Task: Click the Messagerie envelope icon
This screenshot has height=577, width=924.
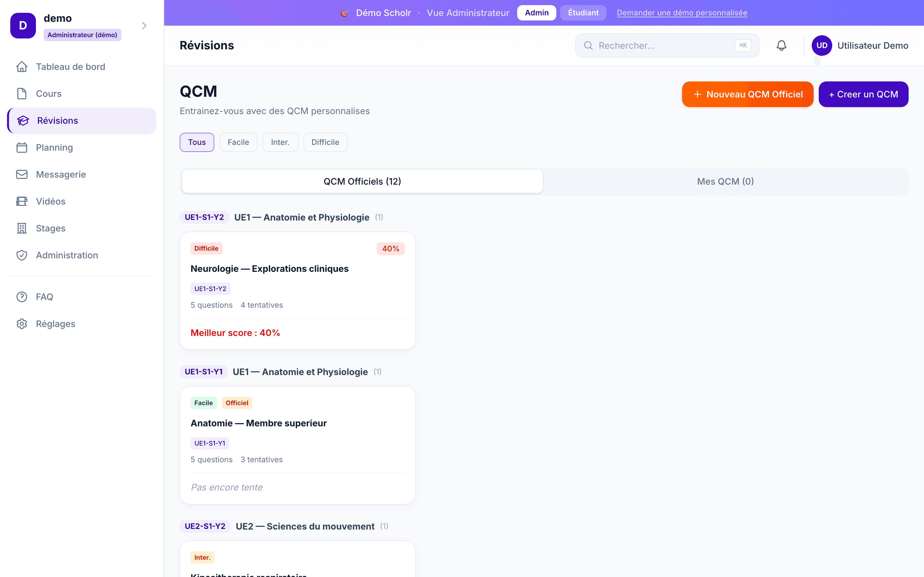Action: [22, 174]
